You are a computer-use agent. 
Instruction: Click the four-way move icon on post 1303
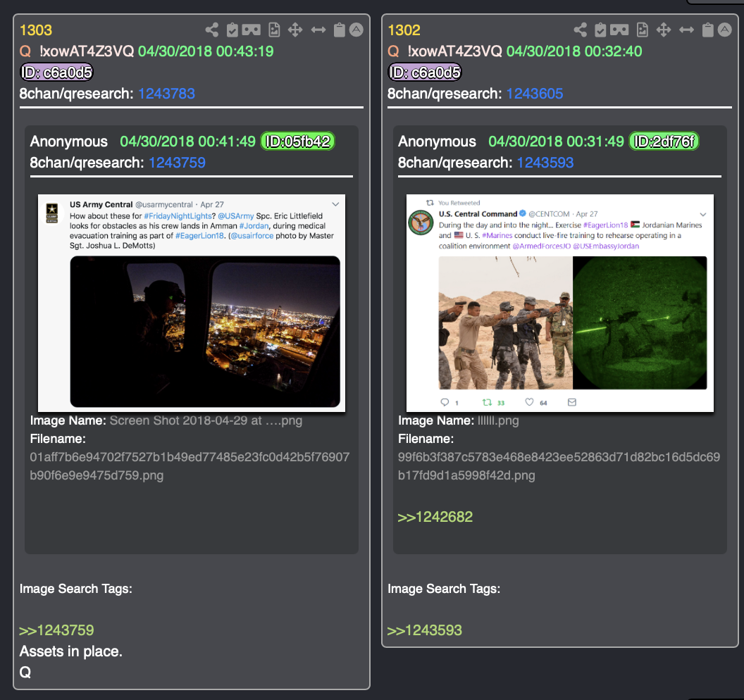pos(295,30)
